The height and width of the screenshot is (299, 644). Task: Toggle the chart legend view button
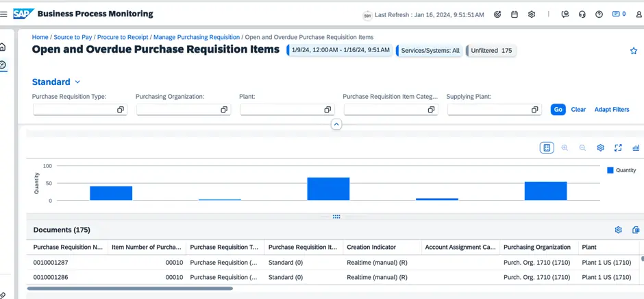tap(547, 148)
